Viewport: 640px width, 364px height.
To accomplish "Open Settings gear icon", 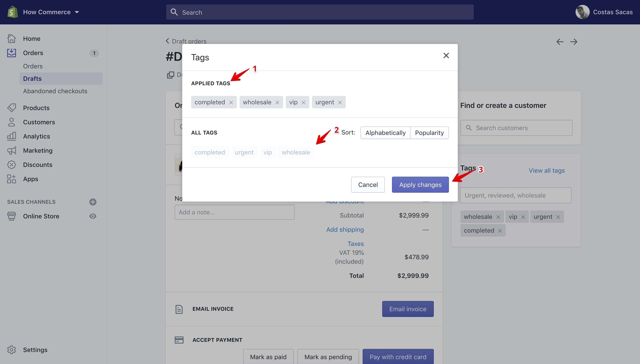I will point(12,350).
